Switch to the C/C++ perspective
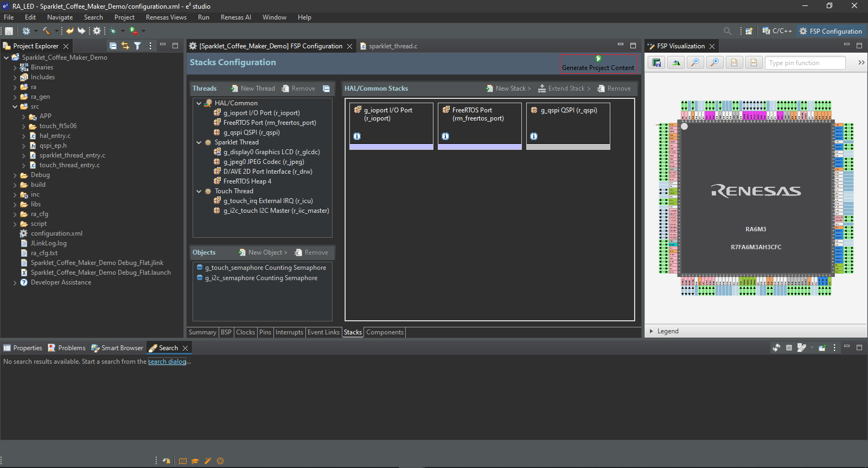This screenshot has height=468, width=868. [777, 31]
